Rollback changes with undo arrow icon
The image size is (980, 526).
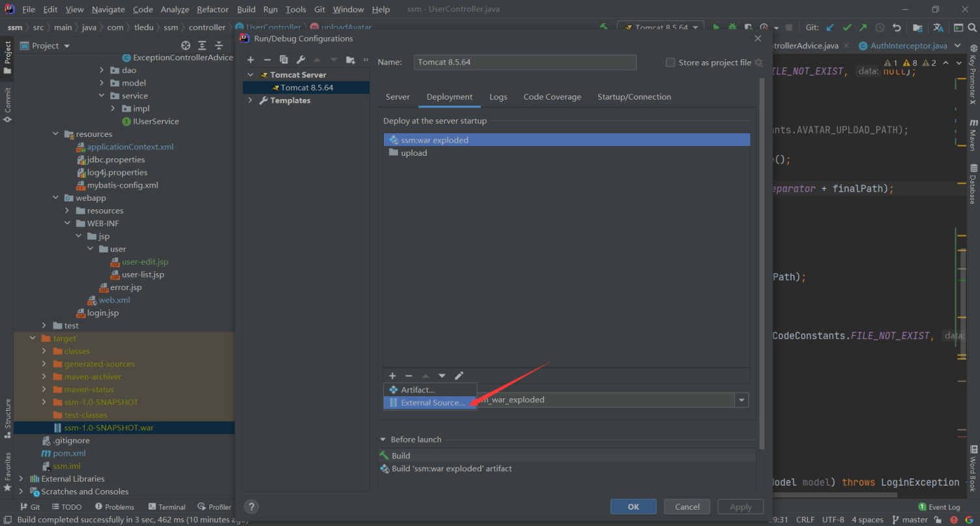click(x=897, y=27)
